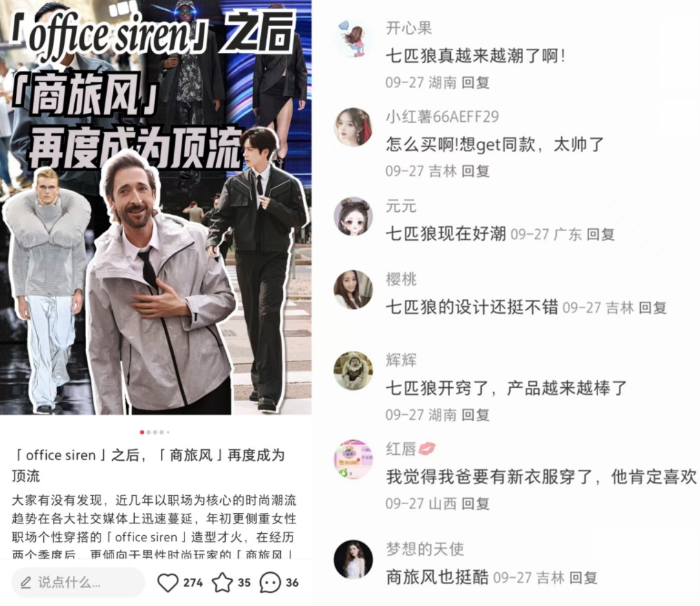This screenshot has height=606, width=700.
Task: Select the image carousel page dots
Action: [x=155, y=432]
